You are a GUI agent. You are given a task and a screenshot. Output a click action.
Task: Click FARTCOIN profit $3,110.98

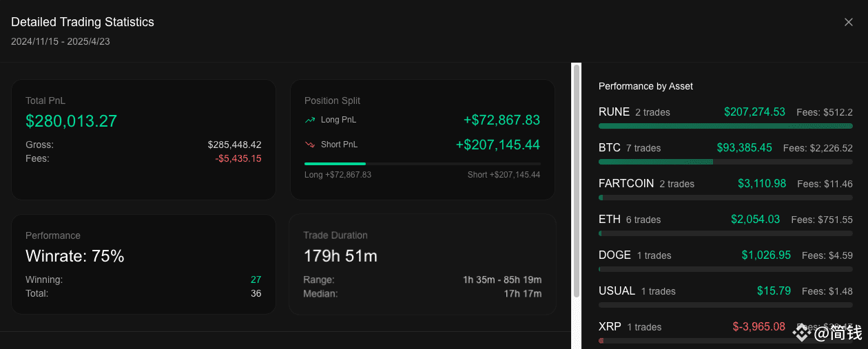coord(762,183)
